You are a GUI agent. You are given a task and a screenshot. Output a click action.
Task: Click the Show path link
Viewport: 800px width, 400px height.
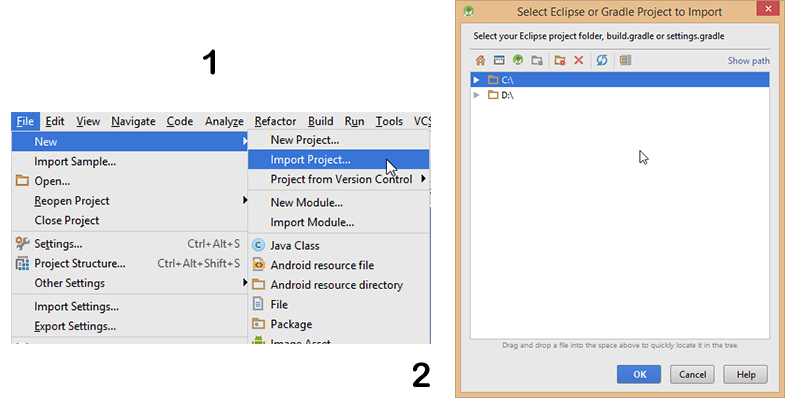click(748, 61)
